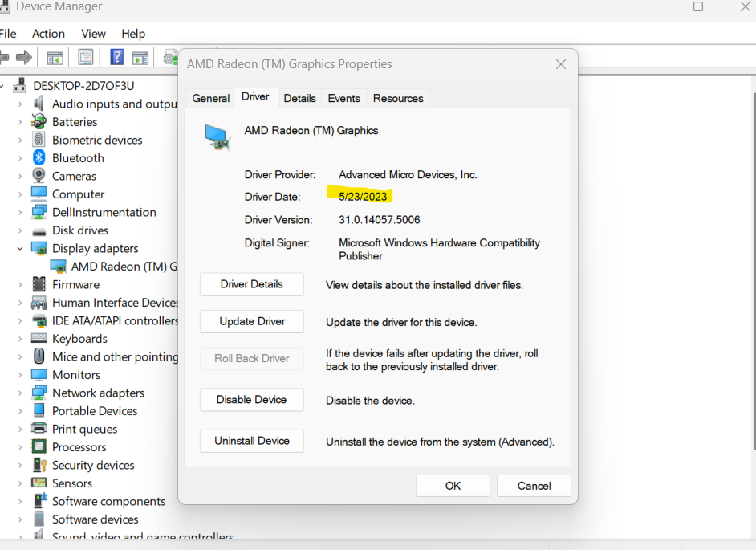Switch to the Details tab

[299, 97]
